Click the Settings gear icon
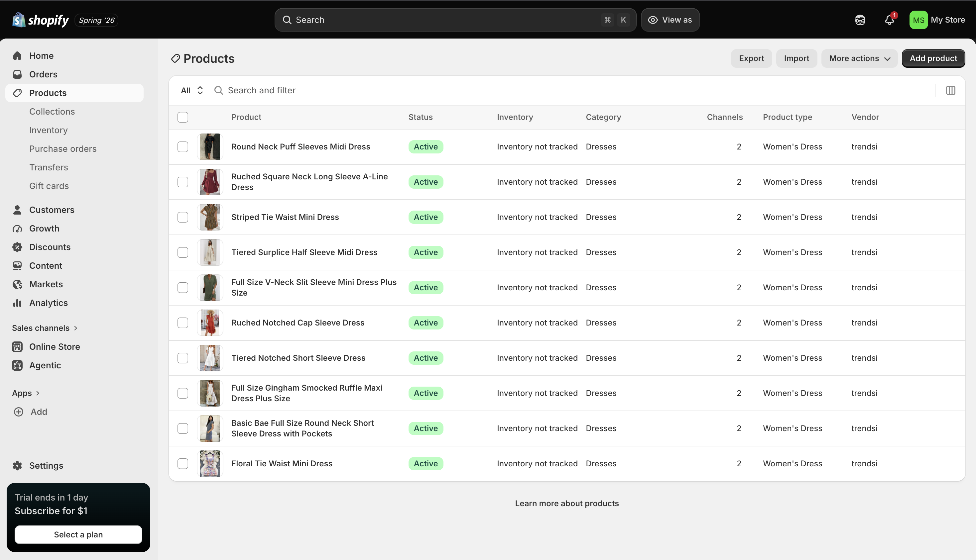This screenshot has width=976, height=560. 17,465
